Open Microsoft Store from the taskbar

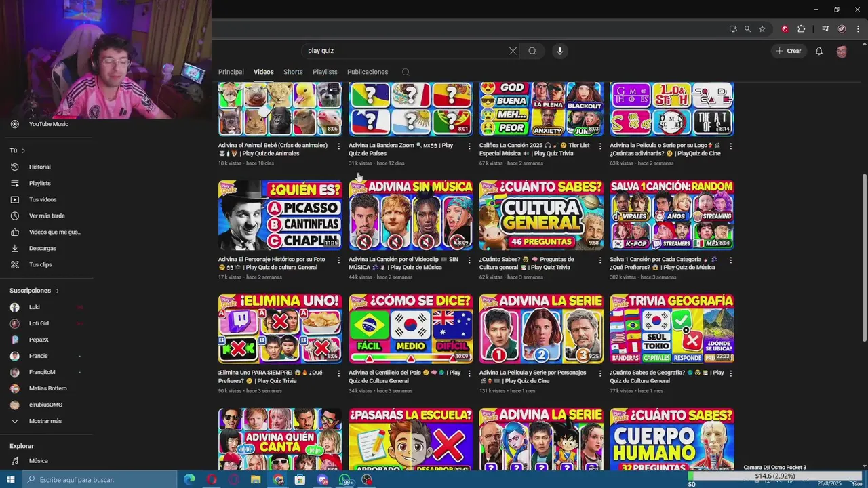(300, 480)
